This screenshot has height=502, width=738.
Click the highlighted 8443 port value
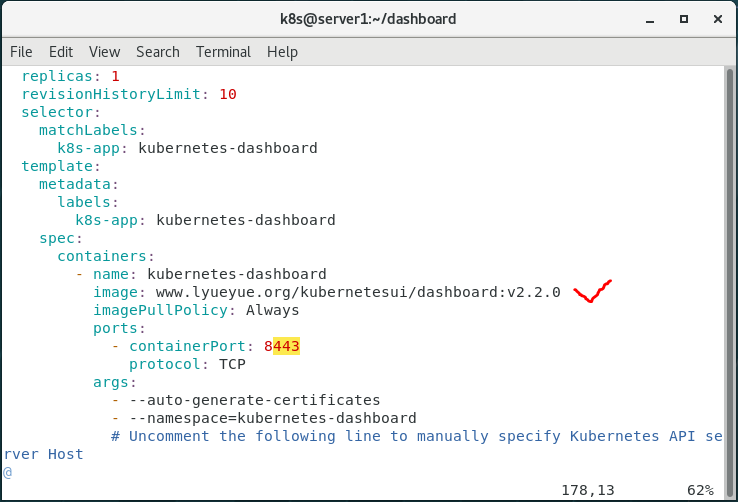282,346
